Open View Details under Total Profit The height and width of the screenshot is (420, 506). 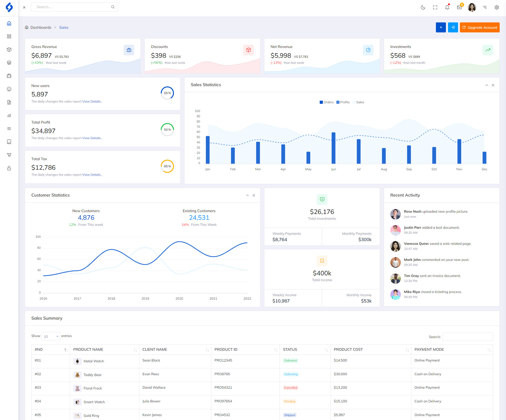(92, 138)
